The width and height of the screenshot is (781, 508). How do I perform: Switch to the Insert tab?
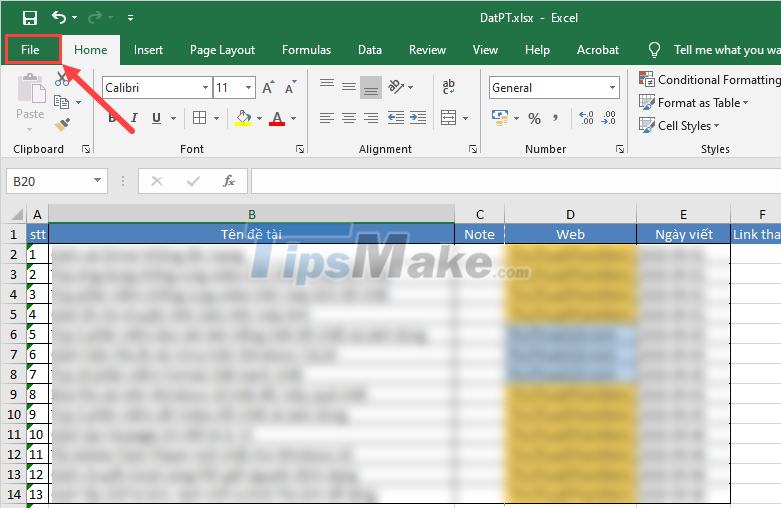(x=148, y=50)
